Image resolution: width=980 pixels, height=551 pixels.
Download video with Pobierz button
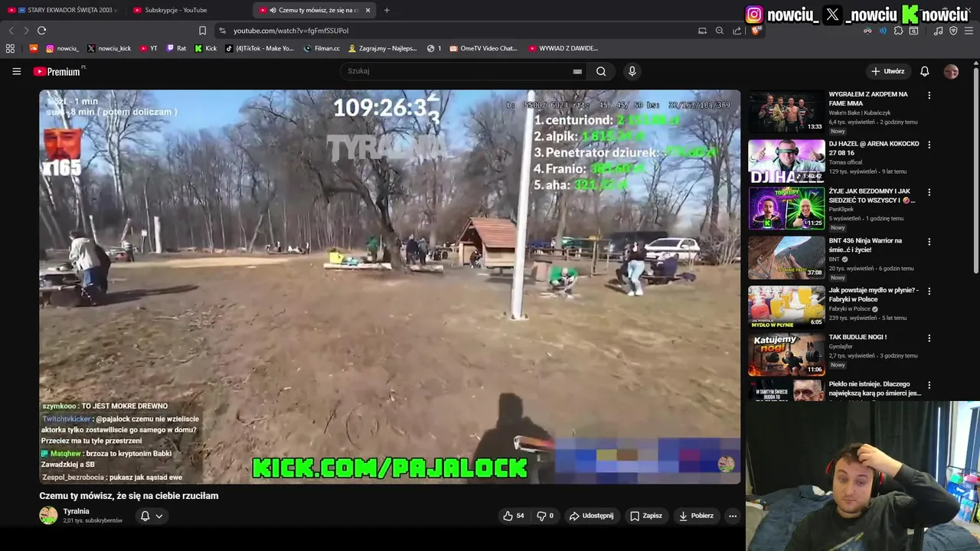[x=696, y=516]
